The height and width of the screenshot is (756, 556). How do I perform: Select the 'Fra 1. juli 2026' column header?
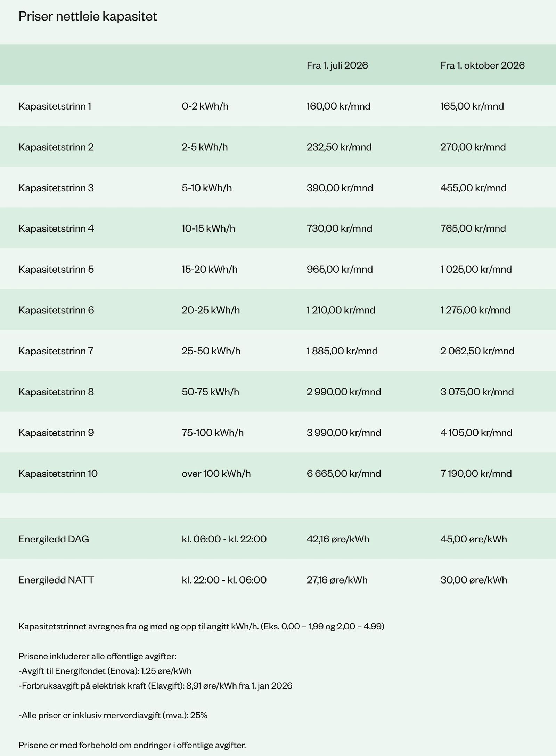point(337,65)
